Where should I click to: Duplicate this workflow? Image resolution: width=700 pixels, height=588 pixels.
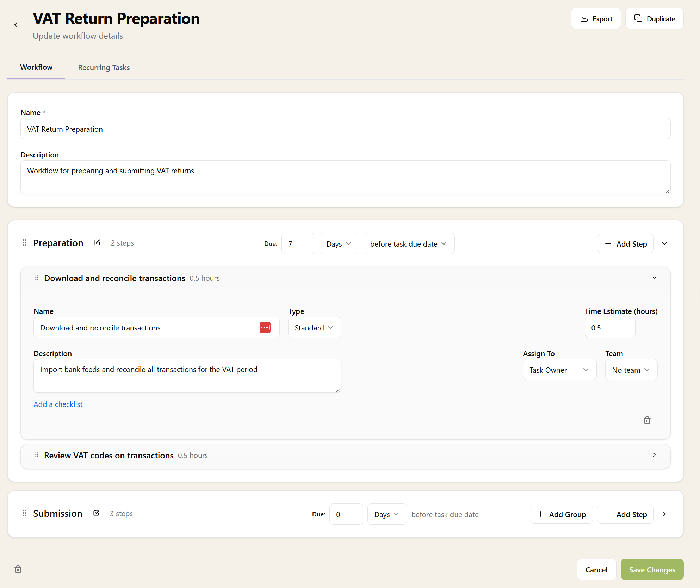click(654, 18)
